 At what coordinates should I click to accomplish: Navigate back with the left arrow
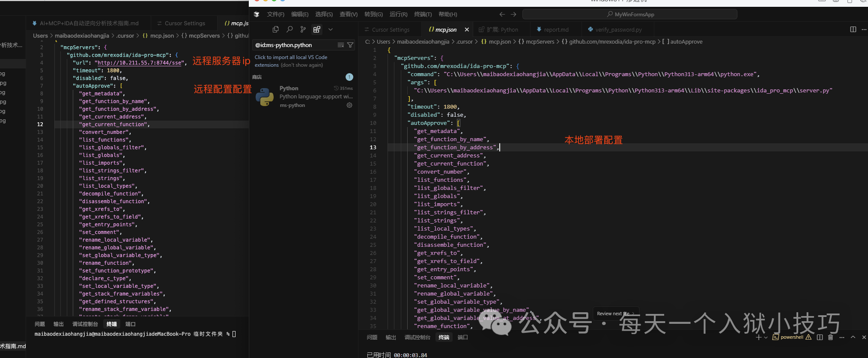[502, 15]
